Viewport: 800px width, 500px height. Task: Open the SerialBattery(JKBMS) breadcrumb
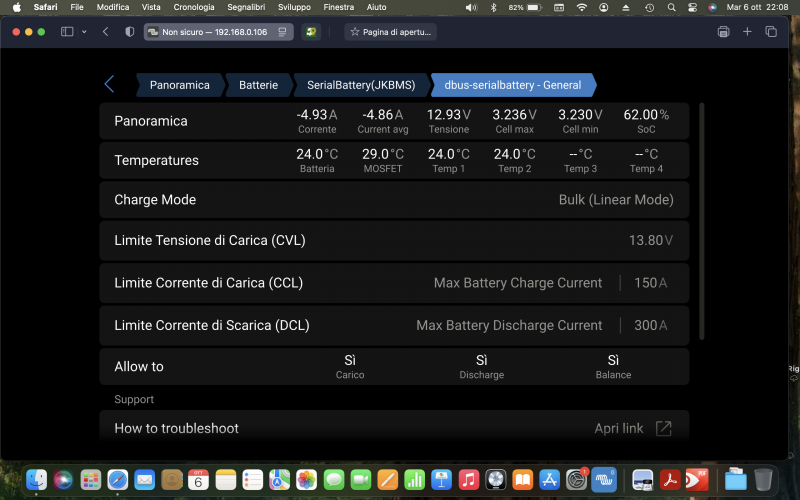pyautogui.click(x=361, y=85)
